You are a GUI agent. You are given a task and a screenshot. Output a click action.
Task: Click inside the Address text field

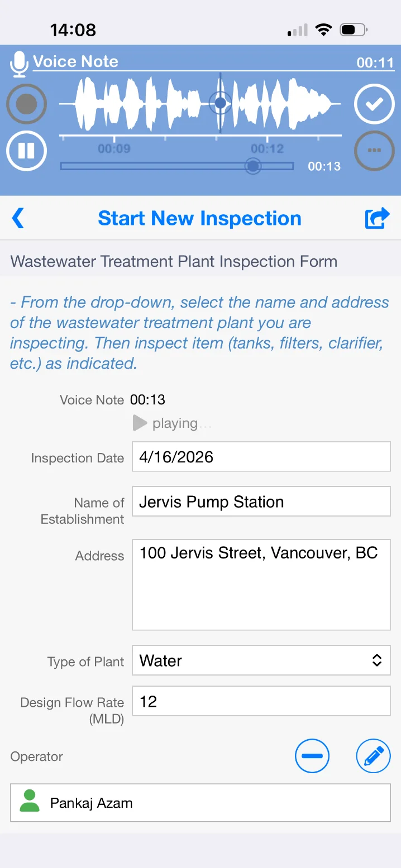click(261, 584)
